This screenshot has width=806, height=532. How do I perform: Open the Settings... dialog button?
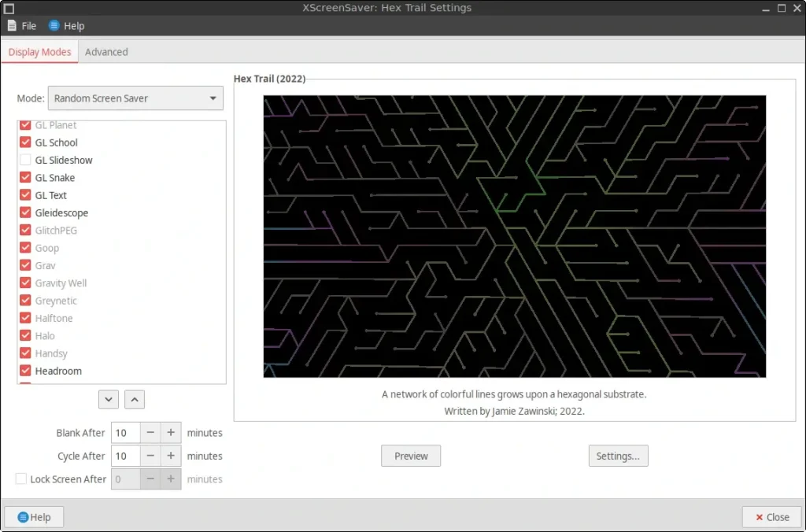point(618,456)
